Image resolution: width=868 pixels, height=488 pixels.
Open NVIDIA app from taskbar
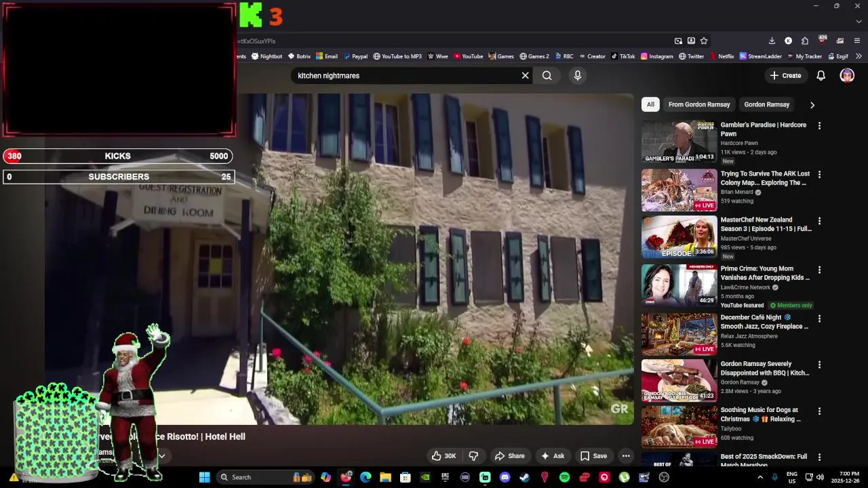pyautogui.click(x=425, y=477)
